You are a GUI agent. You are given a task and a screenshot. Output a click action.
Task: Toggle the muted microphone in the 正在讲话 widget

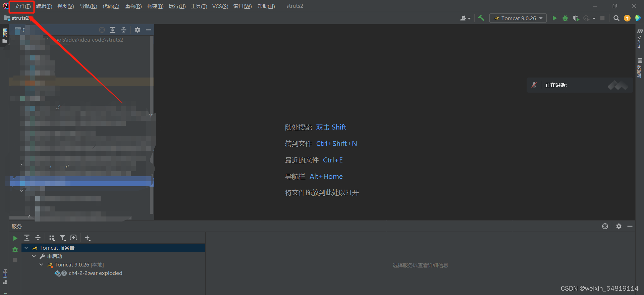(x=534, y=85)
